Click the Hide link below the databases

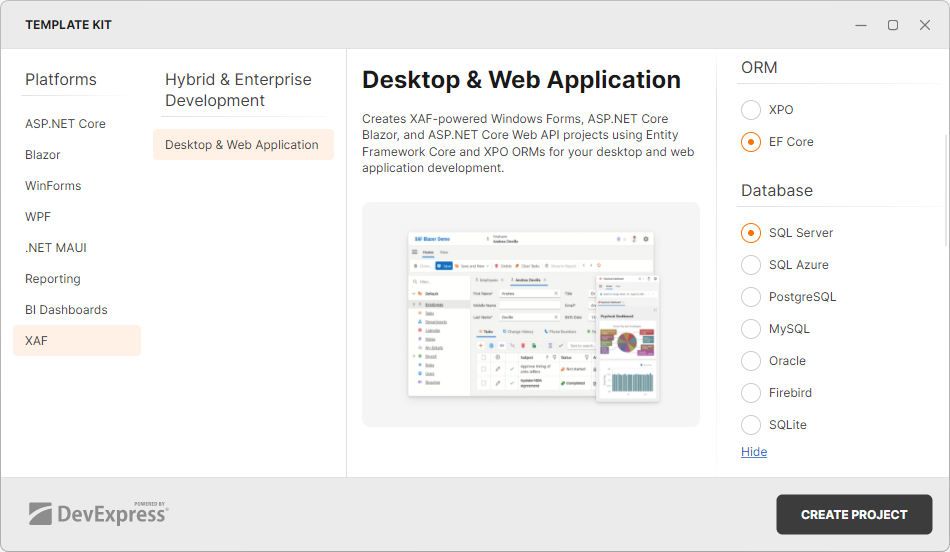(x=754, y=452)
